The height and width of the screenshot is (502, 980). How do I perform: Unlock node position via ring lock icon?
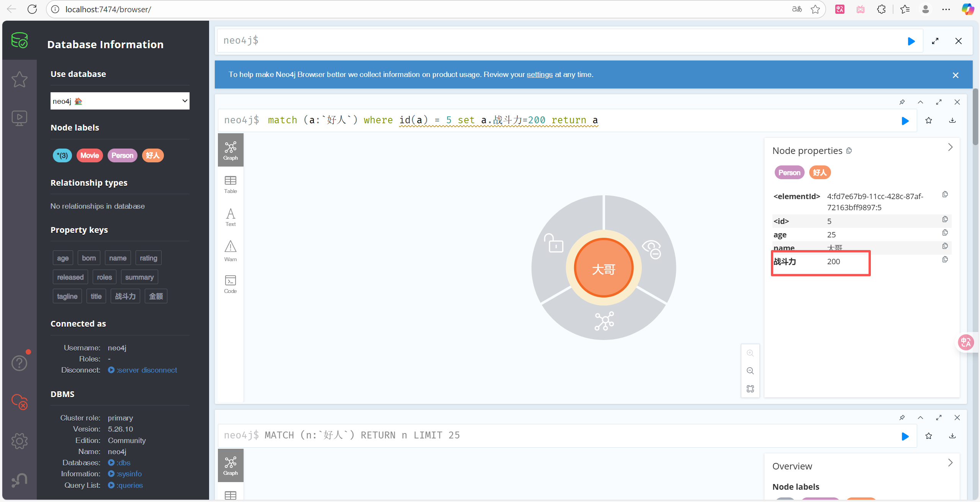(554, 244)
